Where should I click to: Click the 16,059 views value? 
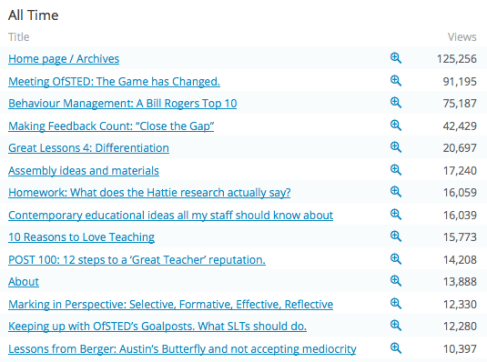460,193
